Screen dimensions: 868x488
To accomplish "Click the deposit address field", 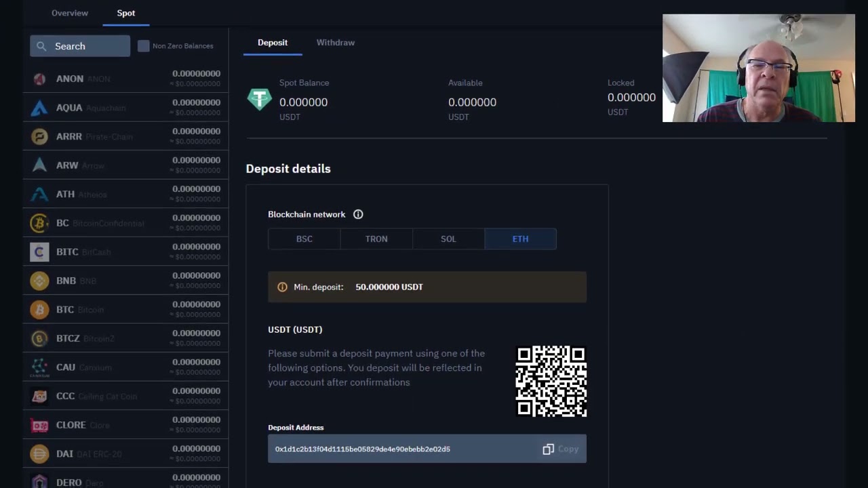I will coord(427,449).
